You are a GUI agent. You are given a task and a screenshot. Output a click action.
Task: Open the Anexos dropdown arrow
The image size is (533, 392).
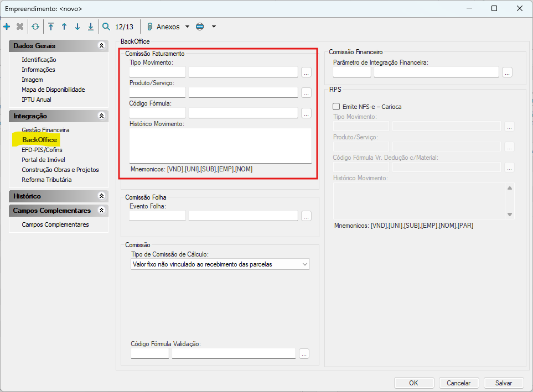187,27
